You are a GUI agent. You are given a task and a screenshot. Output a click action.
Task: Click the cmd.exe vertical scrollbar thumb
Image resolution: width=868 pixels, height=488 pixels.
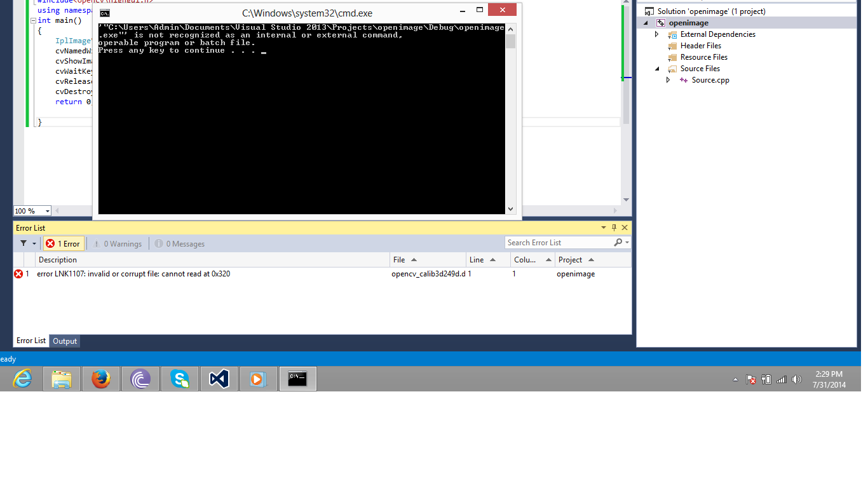pos(510,41)
